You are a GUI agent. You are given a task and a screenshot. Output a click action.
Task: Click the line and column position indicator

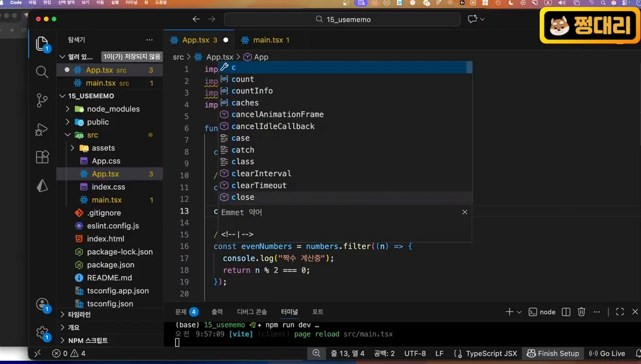pyautogui.click(x=347, y=353)
